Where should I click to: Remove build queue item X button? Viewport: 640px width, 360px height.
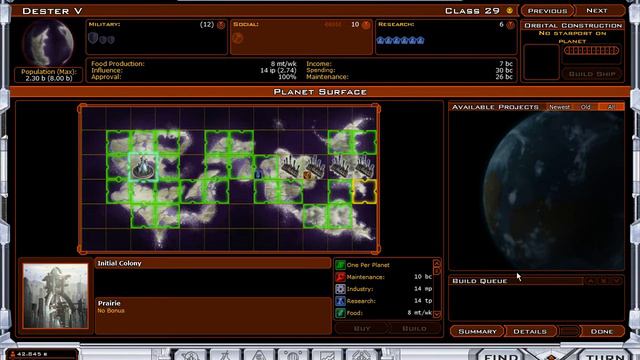click(604, 281)
